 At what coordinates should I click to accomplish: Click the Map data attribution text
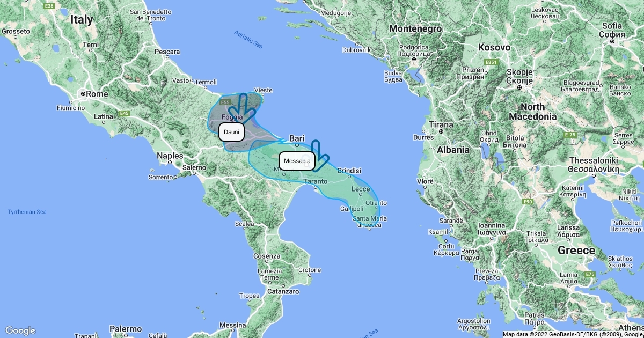point(573,334)
